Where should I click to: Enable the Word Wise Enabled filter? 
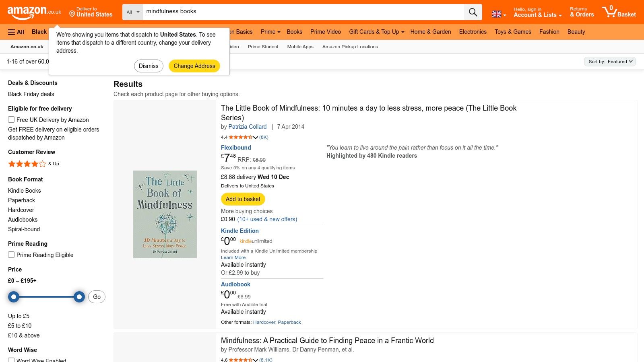[11, 360]
